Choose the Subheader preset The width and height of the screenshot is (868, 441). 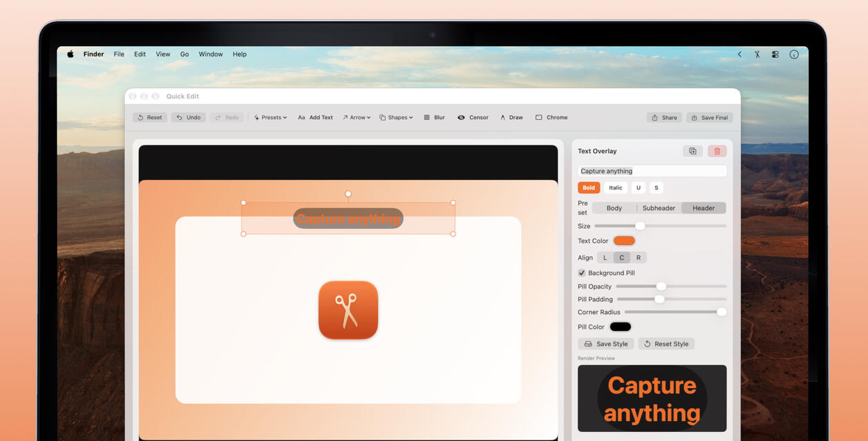pyautogui.click(x=659, y=208)
